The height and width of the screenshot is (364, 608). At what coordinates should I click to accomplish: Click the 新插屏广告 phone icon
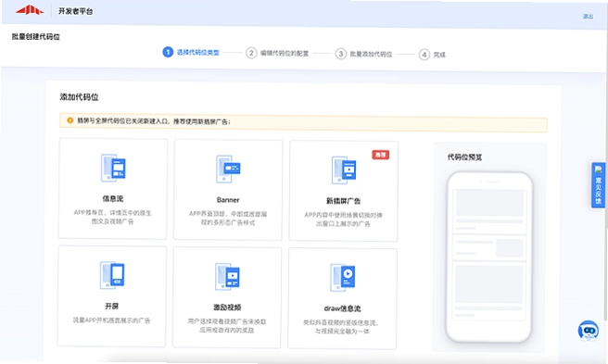[344, 170]
